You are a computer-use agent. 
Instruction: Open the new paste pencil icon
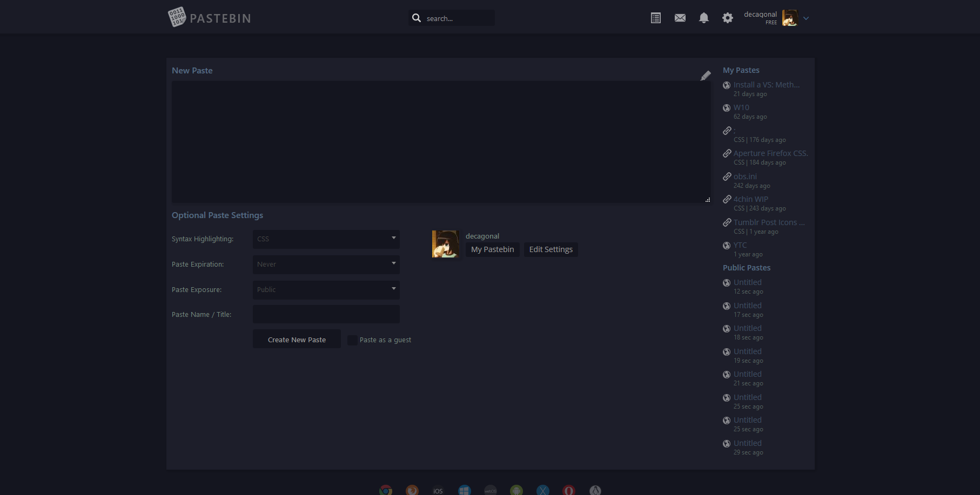click(706, 76)
